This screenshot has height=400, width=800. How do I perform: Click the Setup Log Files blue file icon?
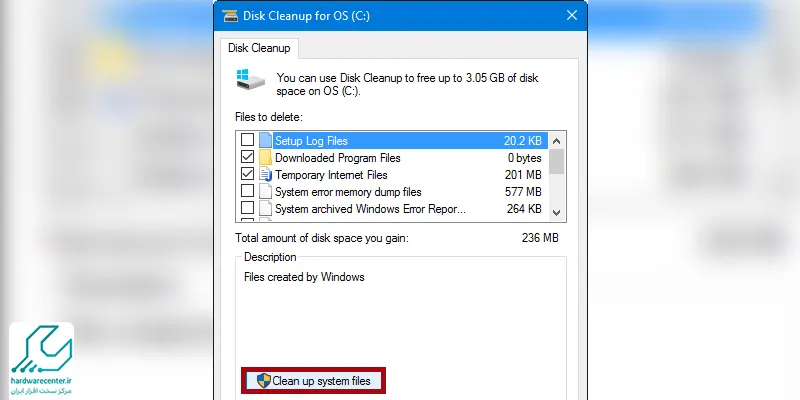[x=265, y=140]
